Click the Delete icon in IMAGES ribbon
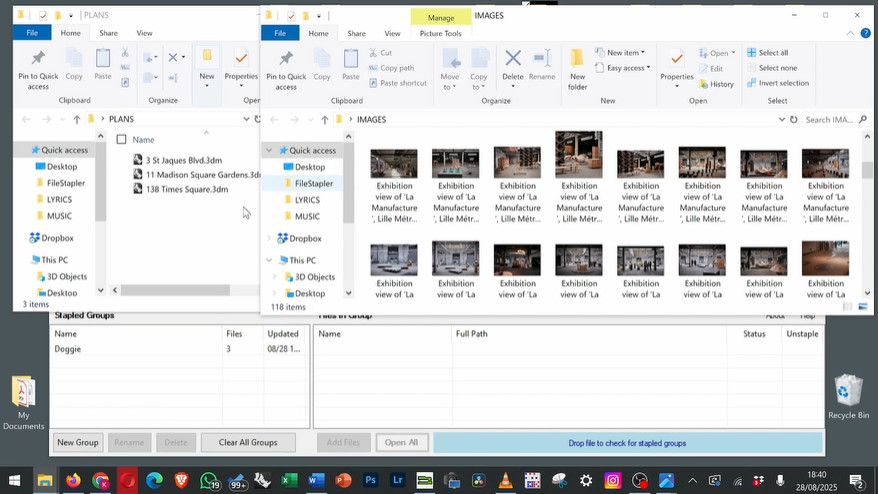 tap(512, 65)
